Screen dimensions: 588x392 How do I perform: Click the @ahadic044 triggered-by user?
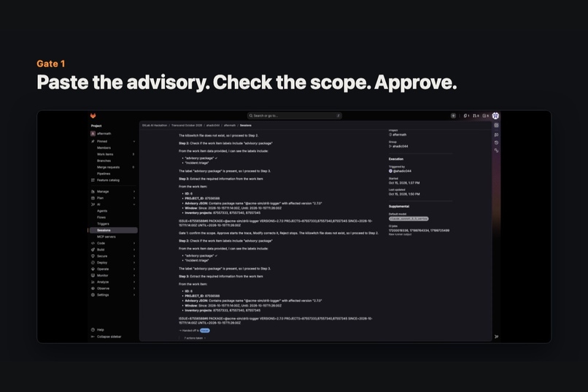tap(400, 171)
